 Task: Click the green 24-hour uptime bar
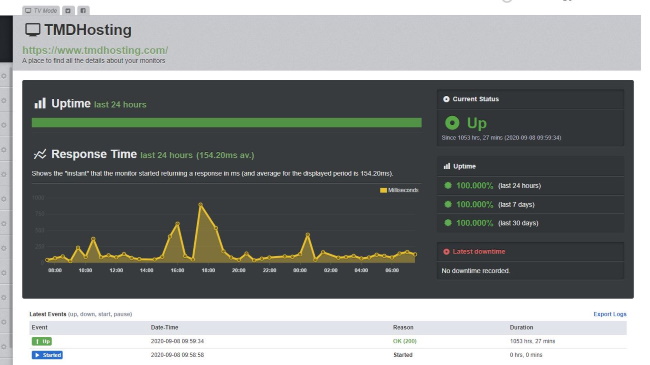click(226, 122)
